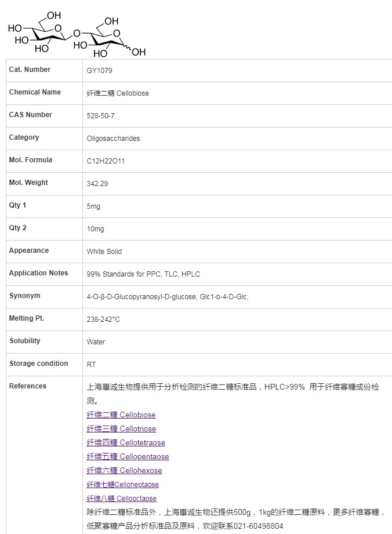Click the Water solubility value
The image size is (392, 534).
pos(96,342)
